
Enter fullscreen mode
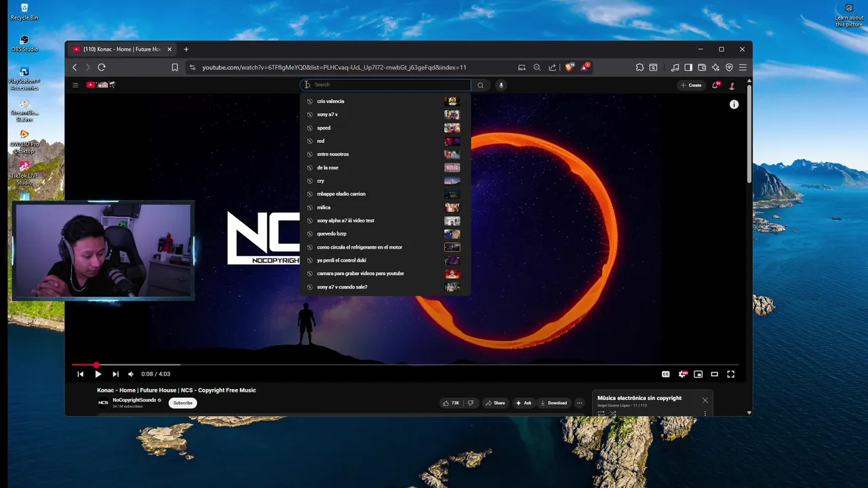point(731,374)
